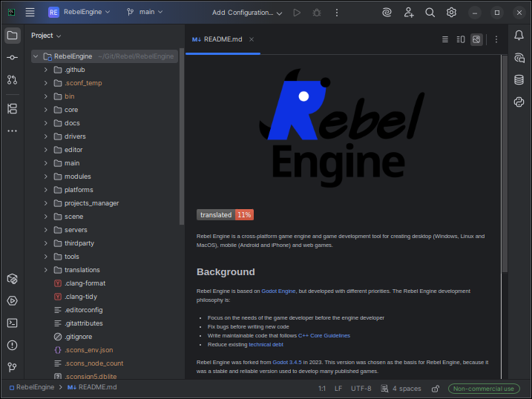Open editor tab options menu
The height and width of the screenshot is (399, 532).
point(496,39)
